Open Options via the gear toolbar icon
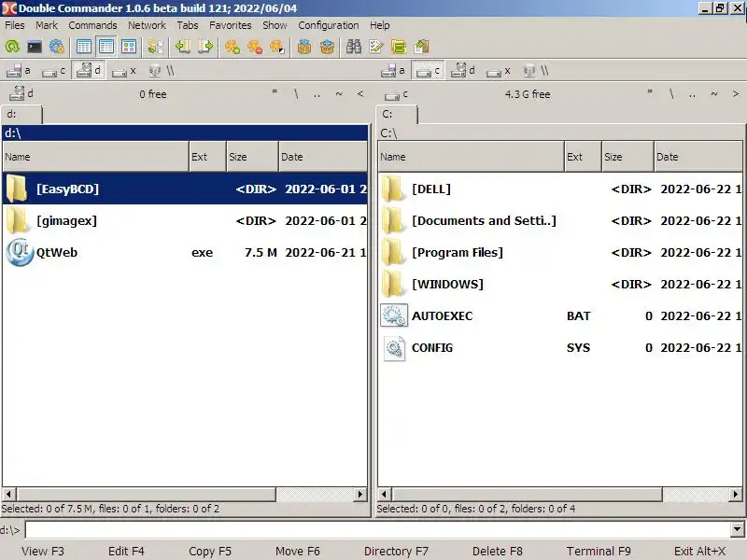 [57, 47]
